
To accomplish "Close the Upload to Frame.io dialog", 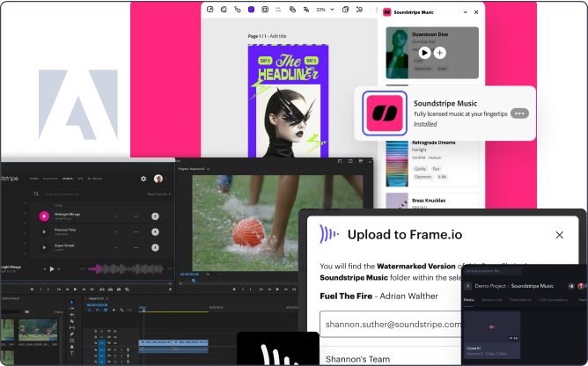I will click(560, 235).
